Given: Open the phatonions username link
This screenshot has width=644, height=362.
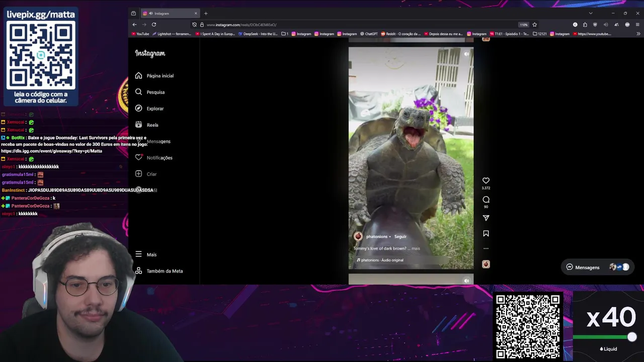Looking at the screenshot, I should [377, 237].
